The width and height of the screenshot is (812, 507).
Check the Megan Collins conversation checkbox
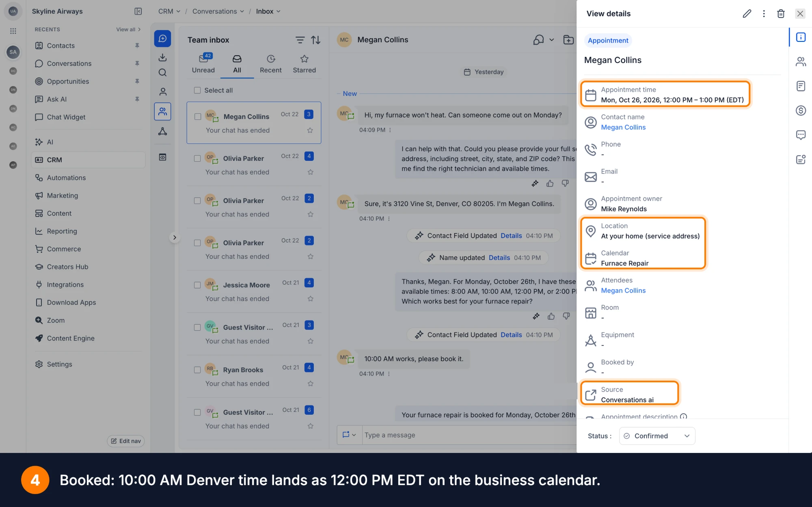[198, 117]
